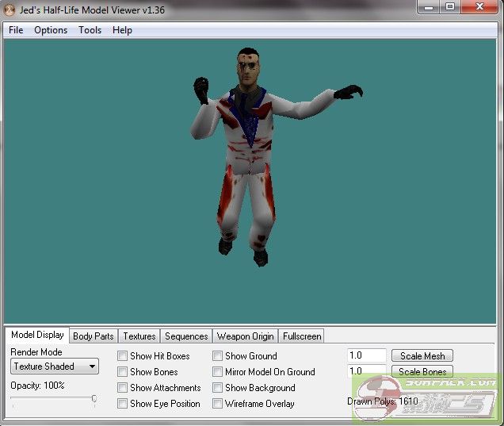Open the Help menu
Image resolution: width=504 pixels, height=426 pixels.
pos(122,30)
